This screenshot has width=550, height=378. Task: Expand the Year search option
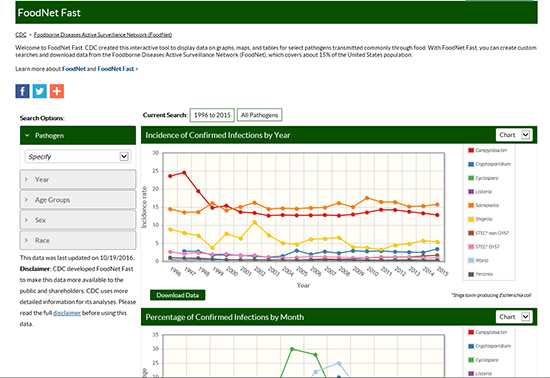[78, 180]
